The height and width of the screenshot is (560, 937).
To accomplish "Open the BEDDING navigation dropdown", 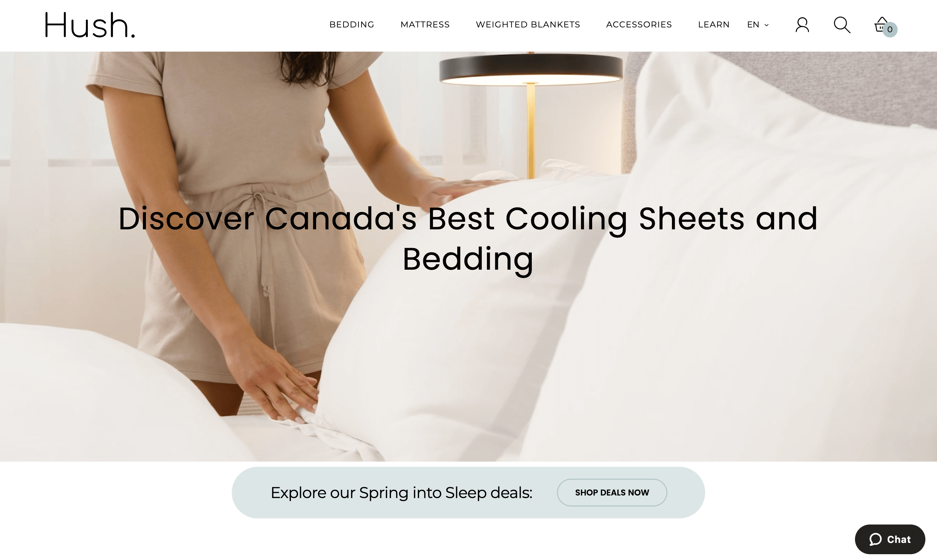I will pos(352,24).
